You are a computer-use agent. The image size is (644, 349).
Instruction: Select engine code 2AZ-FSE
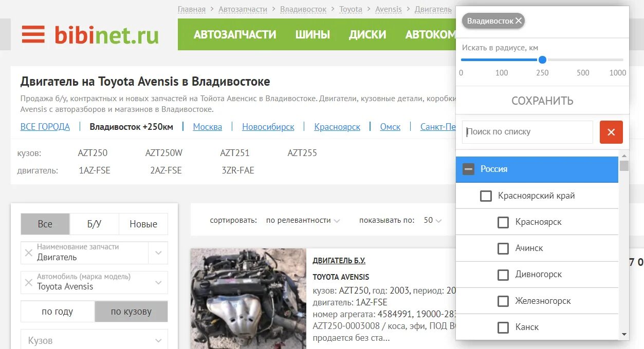pos(166,170)
